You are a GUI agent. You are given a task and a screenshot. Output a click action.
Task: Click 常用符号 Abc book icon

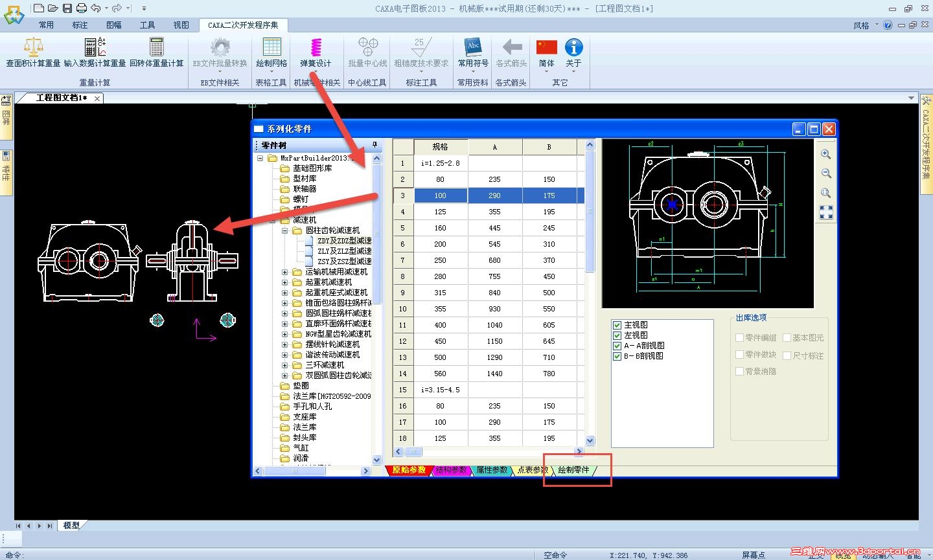473,47
